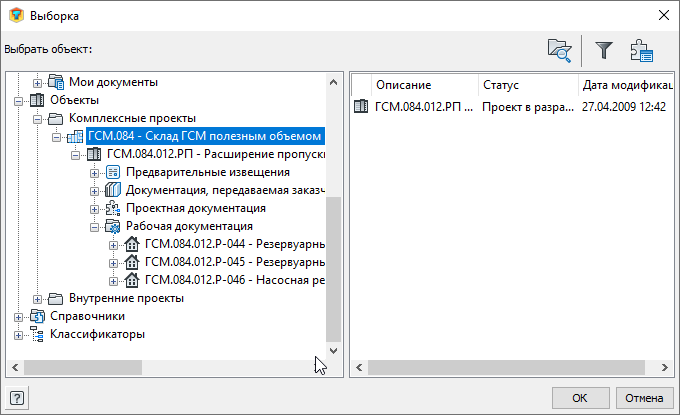Click the help question mark icon

pos(17,398)
